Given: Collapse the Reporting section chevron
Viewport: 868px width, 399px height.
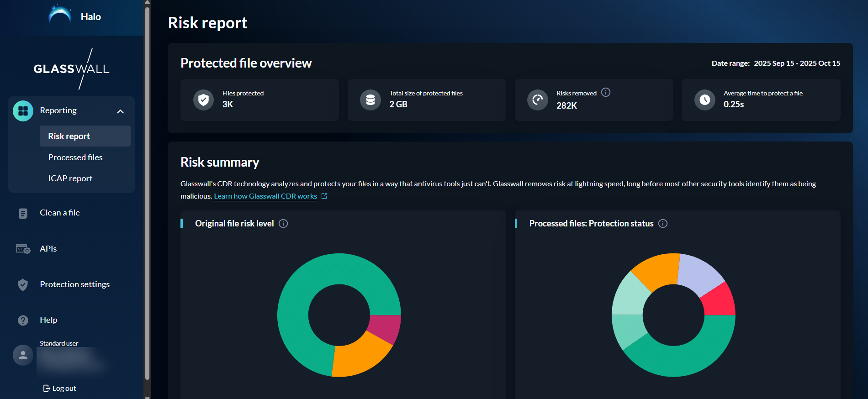Looking at the screenshot, I should [120, 111].
